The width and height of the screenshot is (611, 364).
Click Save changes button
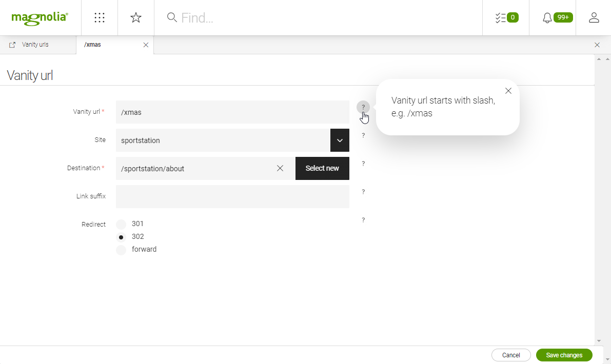(x=564, y=355)
